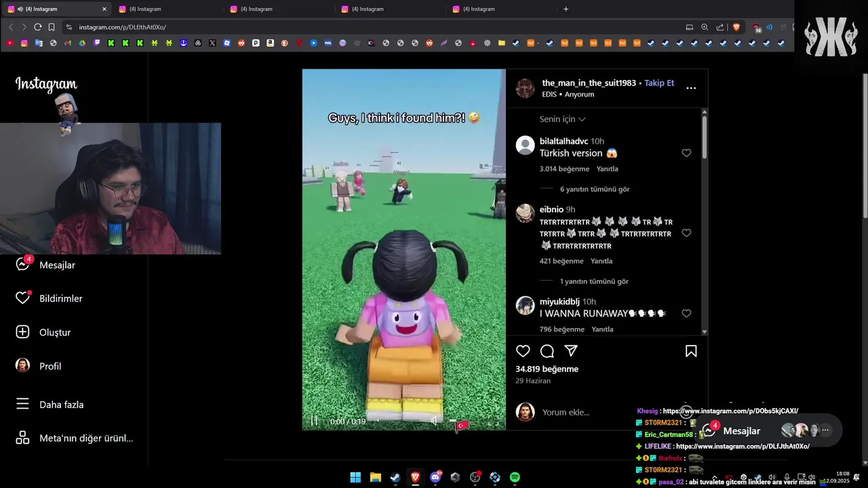Open Oluştur in the sidebar
This screenshot has height=488, width=868.
(43, 332)
